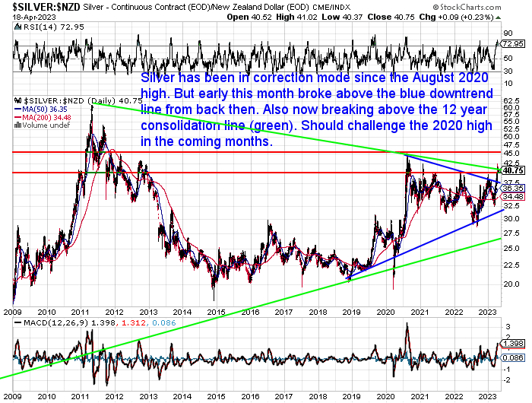Click the 30.0 price axis label
532x403 pixels.
pos(511,219)
